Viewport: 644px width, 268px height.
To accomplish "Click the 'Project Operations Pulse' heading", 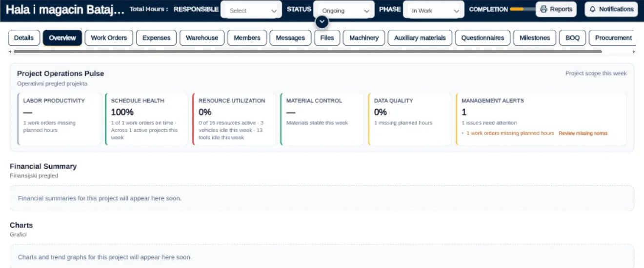I will pyautogui.click(x=60, y=74).
